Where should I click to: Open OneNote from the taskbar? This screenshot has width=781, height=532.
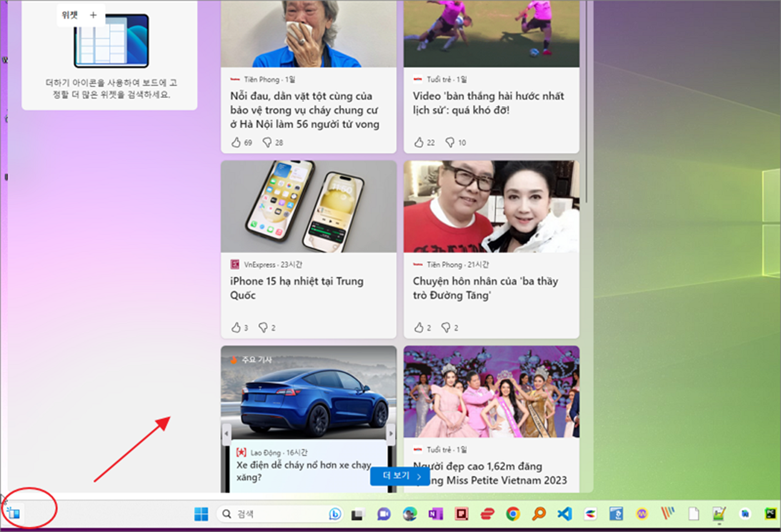(x=435, y=514)
